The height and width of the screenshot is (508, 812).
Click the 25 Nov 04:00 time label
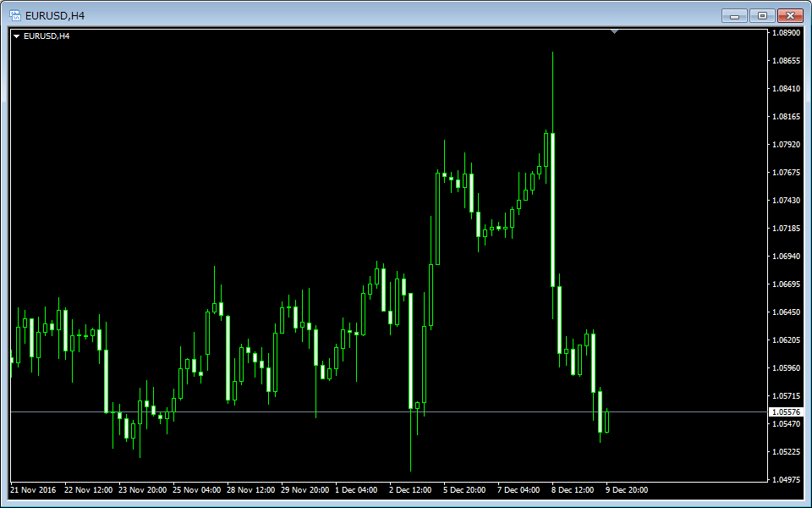[197, 490]
